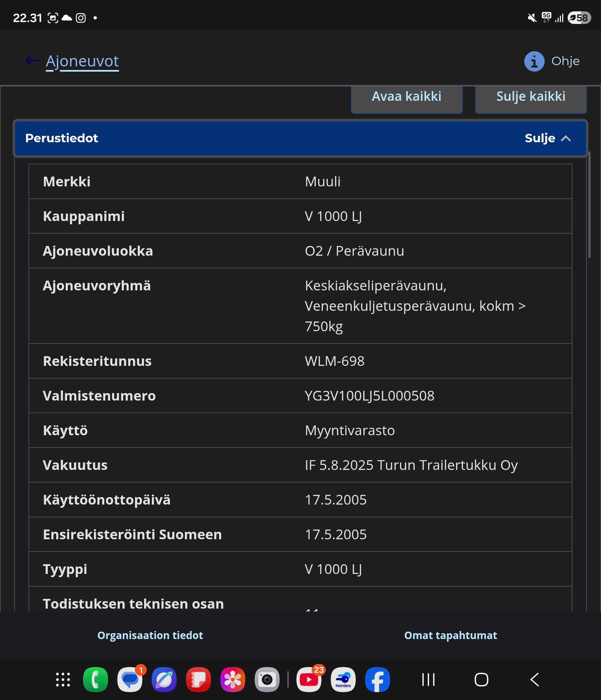Switch to Omat tapahtumat tab

click(x=450, y=636)
